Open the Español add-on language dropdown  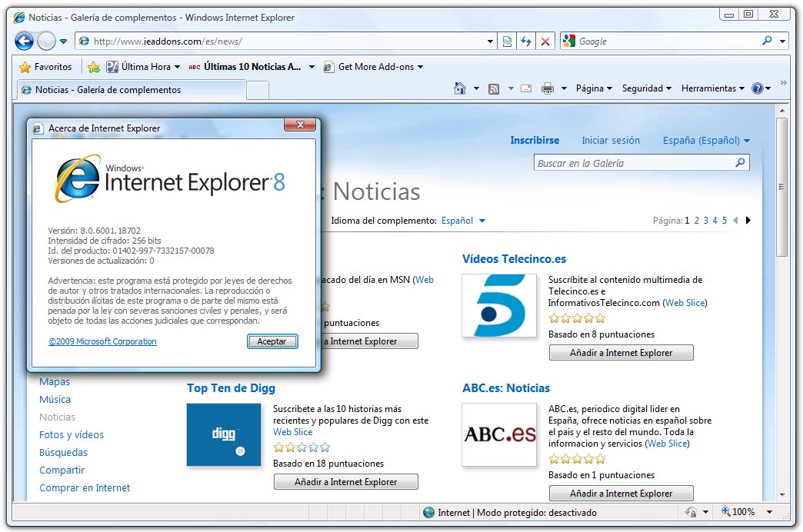(x=464, y=221)
